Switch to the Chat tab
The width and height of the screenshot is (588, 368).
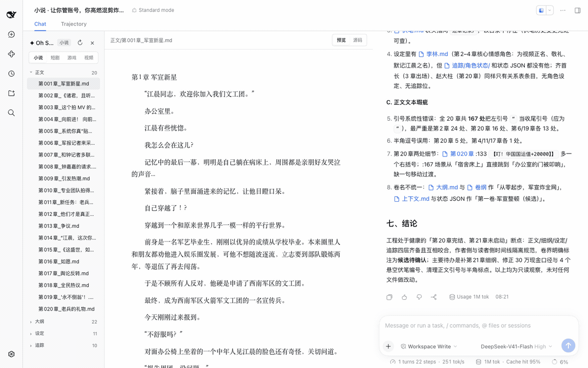point(40,24)
